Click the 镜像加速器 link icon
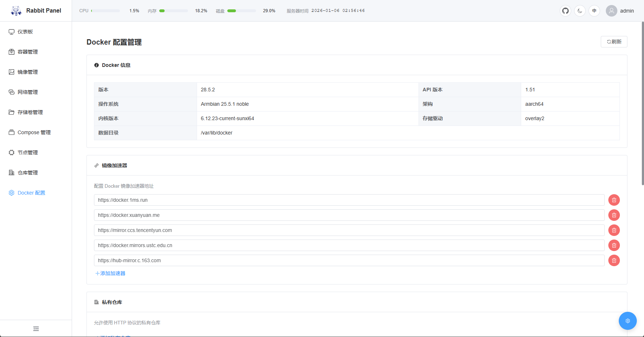Screen dimensions: 644x337 click(x=97, y=165)
